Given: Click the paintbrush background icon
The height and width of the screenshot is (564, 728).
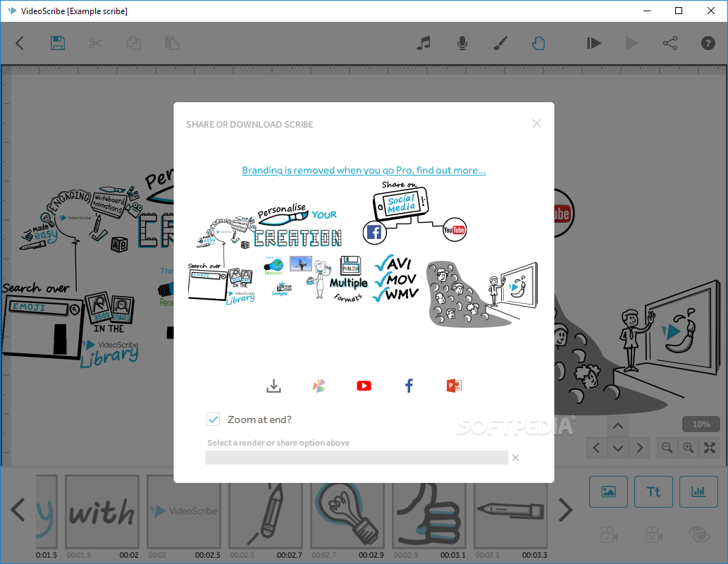Looking at the screenshot, I should [x=500, y=44].
